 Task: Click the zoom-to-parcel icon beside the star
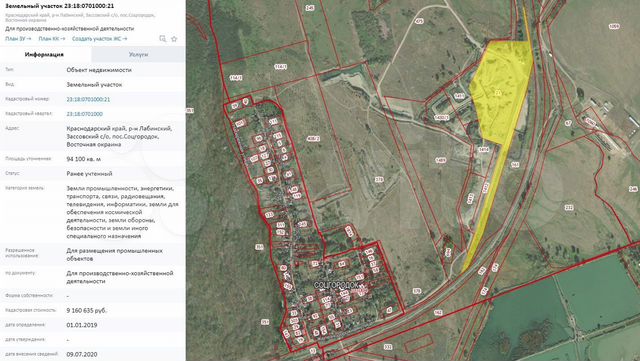click(162, 39)
